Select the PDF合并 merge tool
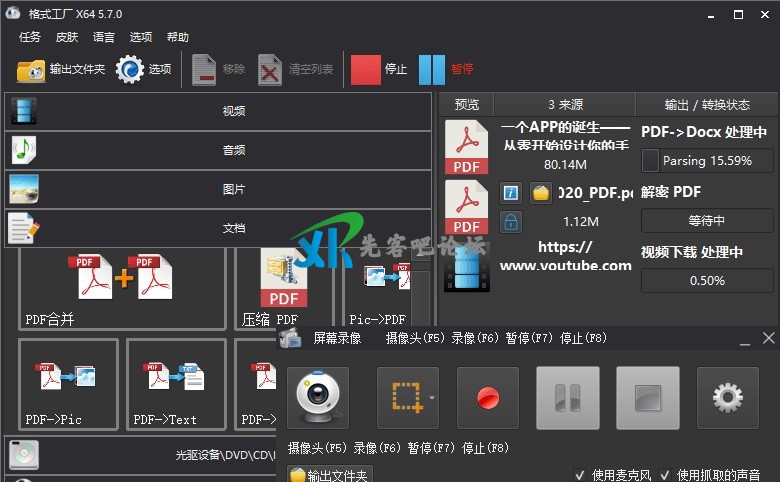 point(122,287)
